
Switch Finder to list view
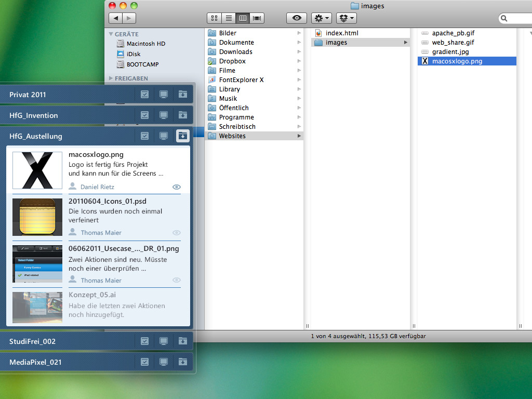pyautogui.click(x=229, y=18)
